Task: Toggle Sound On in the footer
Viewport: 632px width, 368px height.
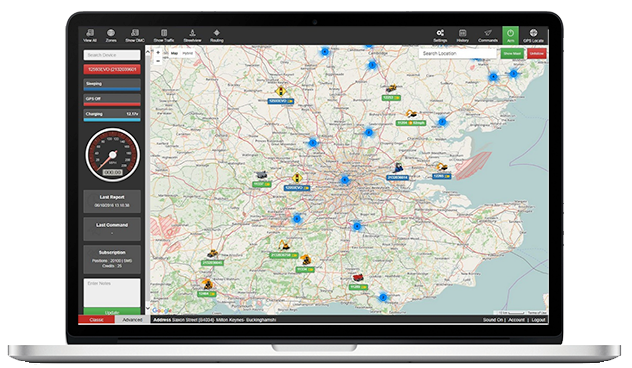Action: pyautogui.click(x=493, y=320)
